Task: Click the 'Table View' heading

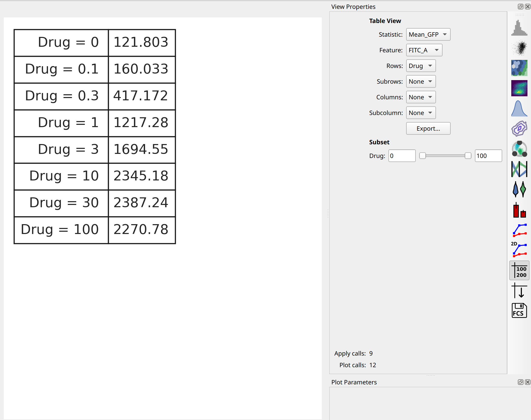Action: (385, 21)
